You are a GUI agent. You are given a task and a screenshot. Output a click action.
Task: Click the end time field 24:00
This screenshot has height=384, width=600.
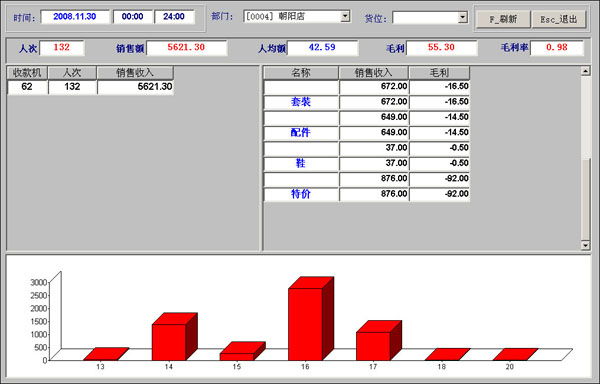tap(174, 16)
